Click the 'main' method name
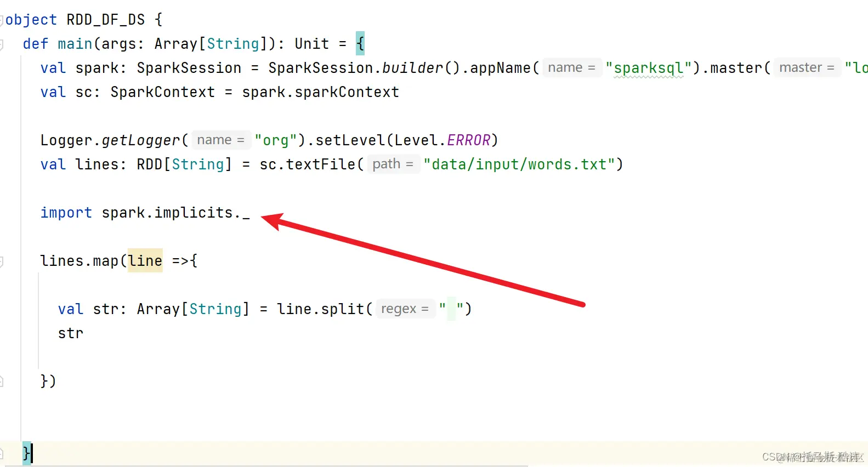Image resolution: width=868 pixels, height=467 pixels. tap(75, 44)
